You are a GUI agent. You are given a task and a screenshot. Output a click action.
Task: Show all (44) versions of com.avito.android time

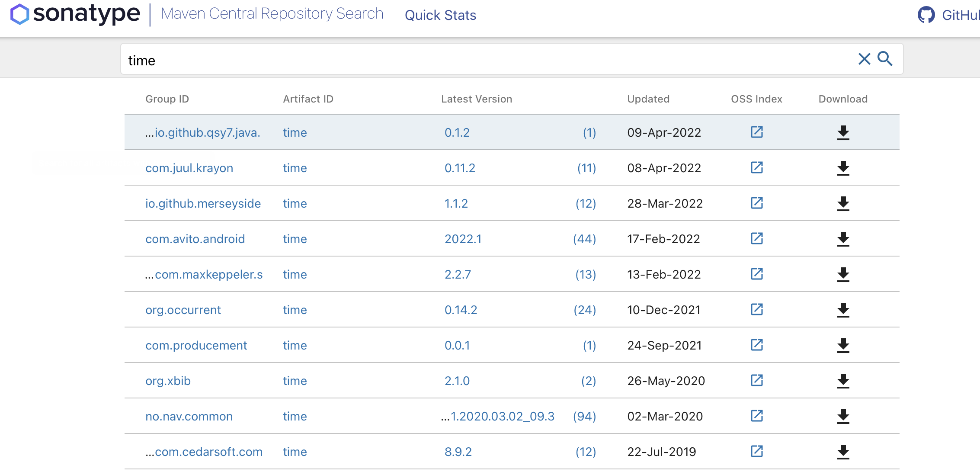[585, 239]
